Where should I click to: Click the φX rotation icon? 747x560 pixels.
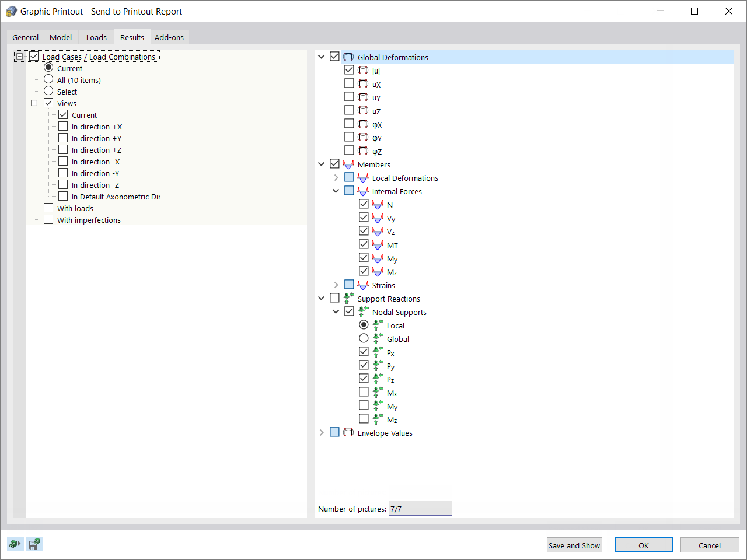pos(363,124)
